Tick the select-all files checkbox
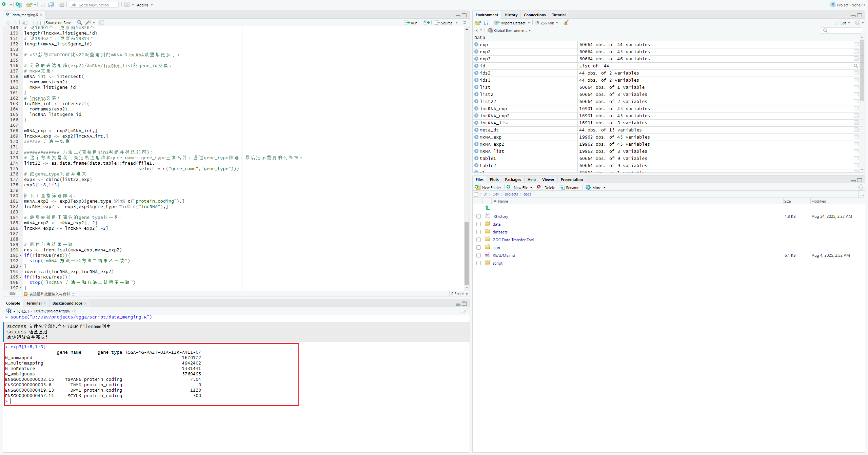 pyautogui.click(x=476, y=194)
